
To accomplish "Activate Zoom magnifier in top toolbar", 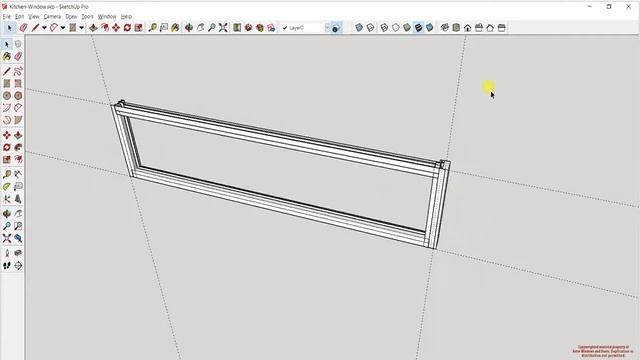I will (x=212, y=28).
